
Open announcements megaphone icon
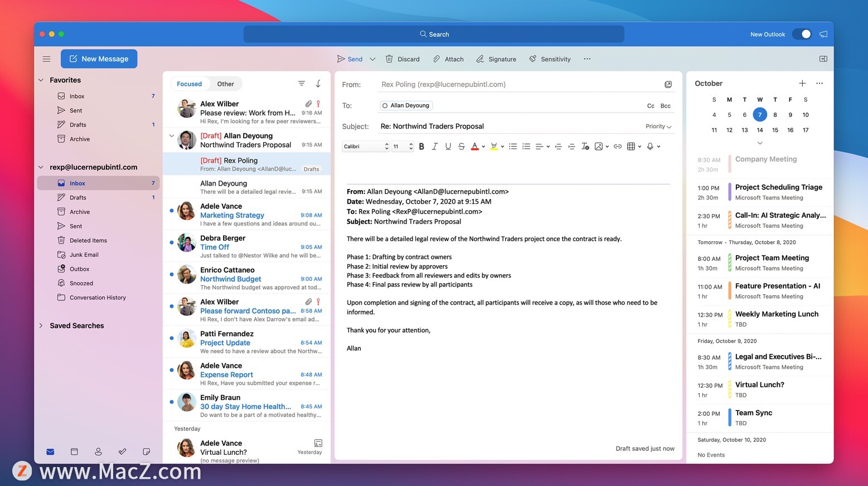pyautogui.click(x=823, y=34)
